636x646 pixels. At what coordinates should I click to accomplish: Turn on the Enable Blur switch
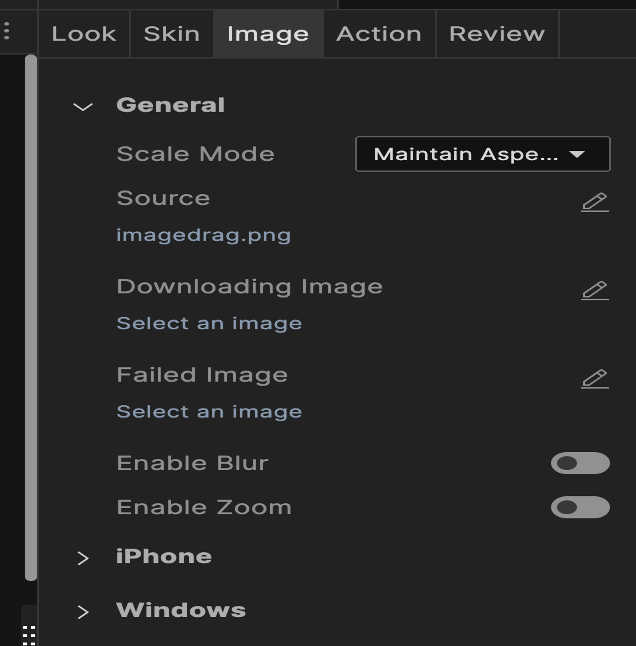[580, 463]
